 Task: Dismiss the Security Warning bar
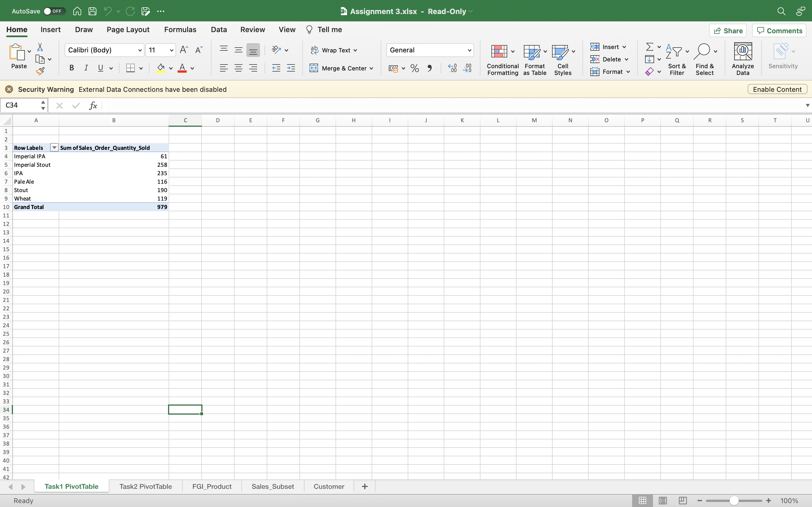[x=9, y=89]
